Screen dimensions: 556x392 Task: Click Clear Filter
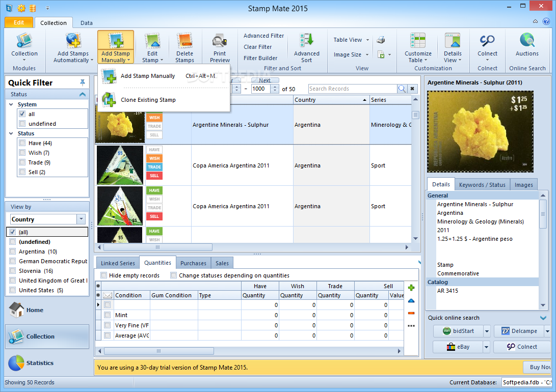pyautogui.click(x=257, y=47)
